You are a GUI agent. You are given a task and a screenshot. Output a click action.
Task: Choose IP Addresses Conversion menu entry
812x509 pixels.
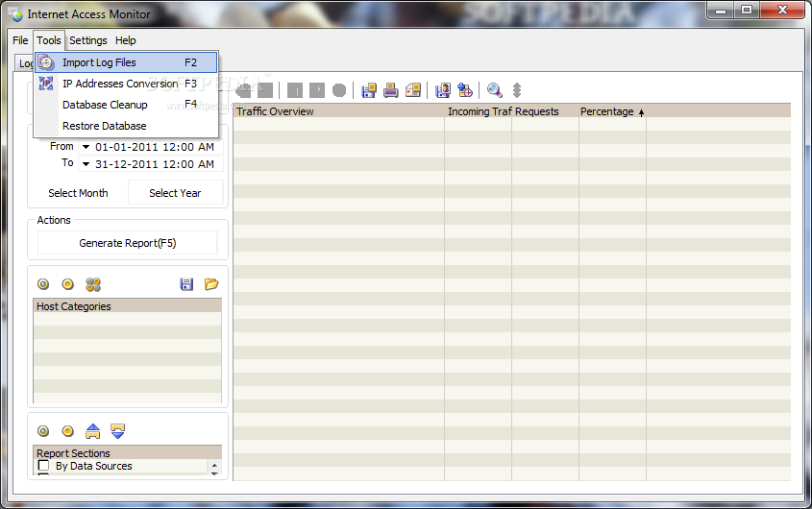coord(126,84)
